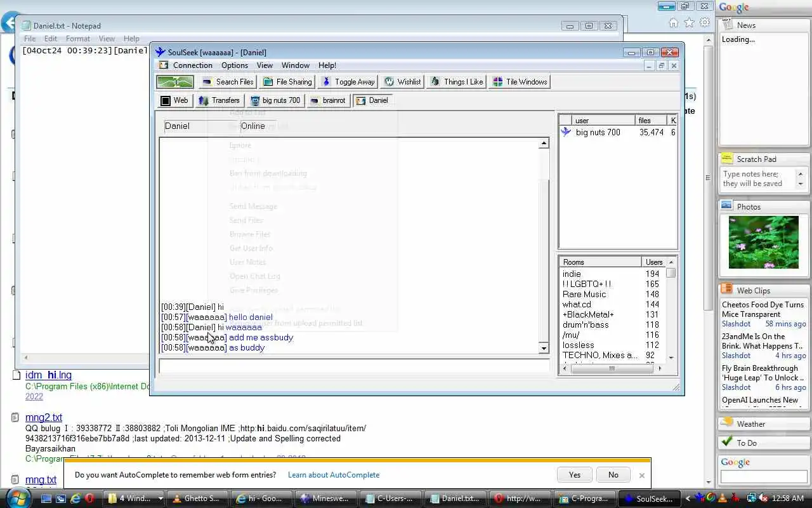Open the SoulSeek Window menu
This screenshot has height=508, width=812.
point(296,65)
